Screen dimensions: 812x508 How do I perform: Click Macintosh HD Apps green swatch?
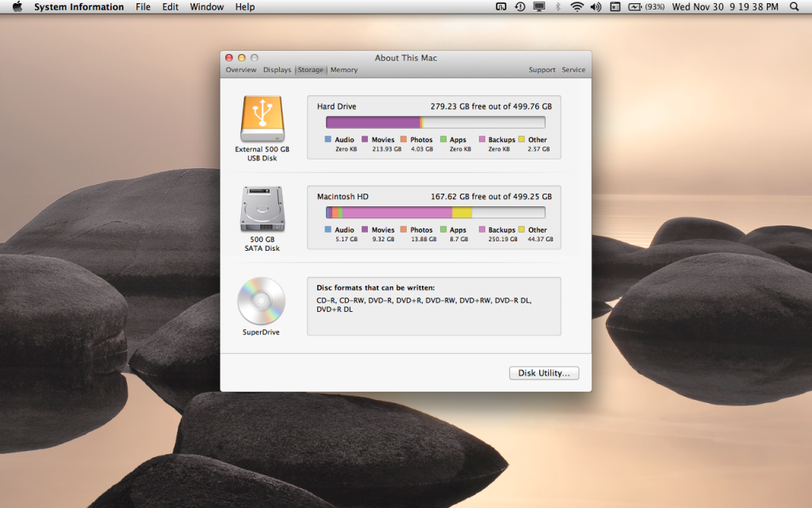(443, 229)
